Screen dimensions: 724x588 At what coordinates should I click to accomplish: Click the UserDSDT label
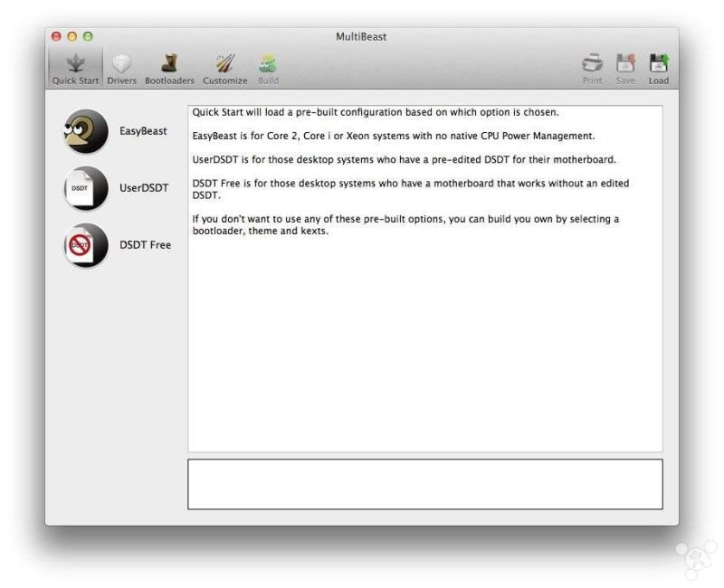144,188
